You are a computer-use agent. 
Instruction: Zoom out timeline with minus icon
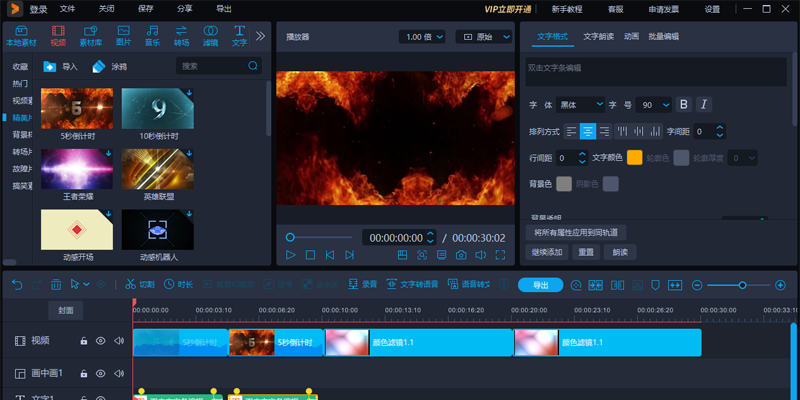coord(697,285)
